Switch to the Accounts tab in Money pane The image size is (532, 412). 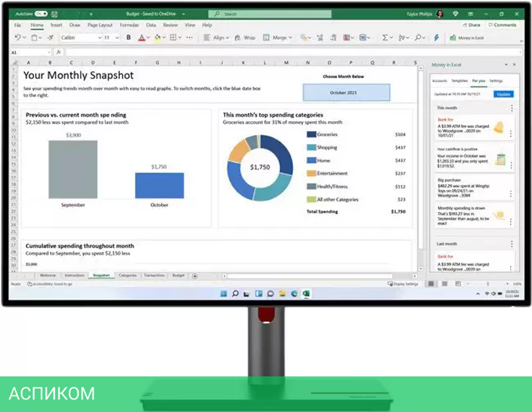click(x=440, y=81)
